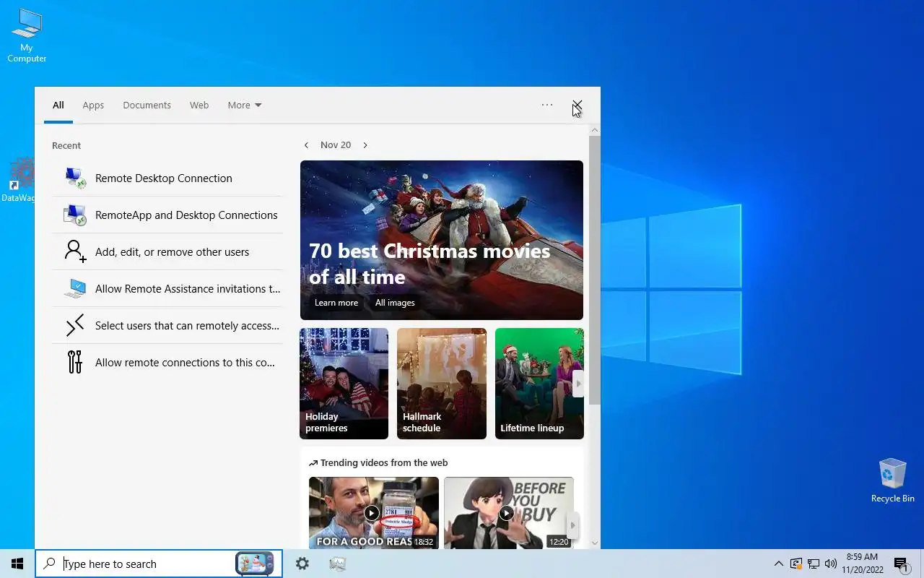
Task: Open Allow Remote Assistance invitations setting
Action: [x=167, y=288]
